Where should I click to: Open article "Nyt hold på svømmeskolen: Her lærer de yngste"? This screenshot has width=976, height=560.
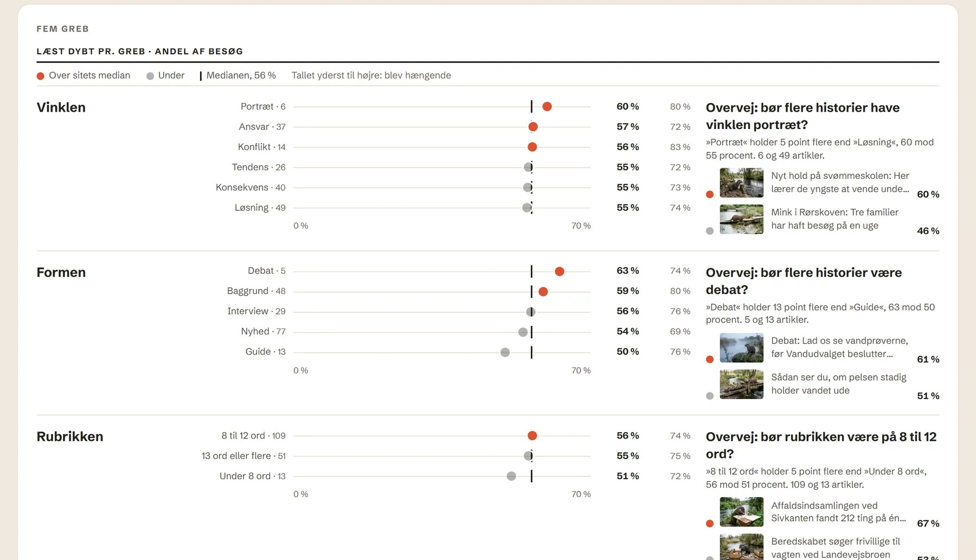point(840,182)
